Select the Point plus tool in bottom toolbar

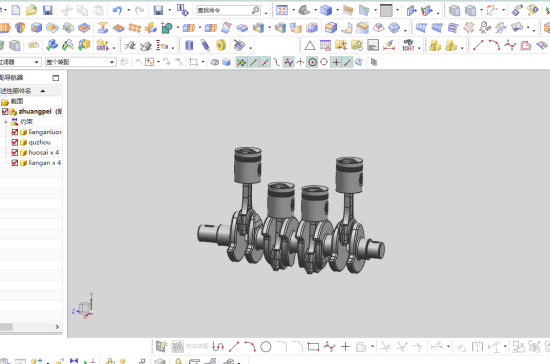click(346, 347)
